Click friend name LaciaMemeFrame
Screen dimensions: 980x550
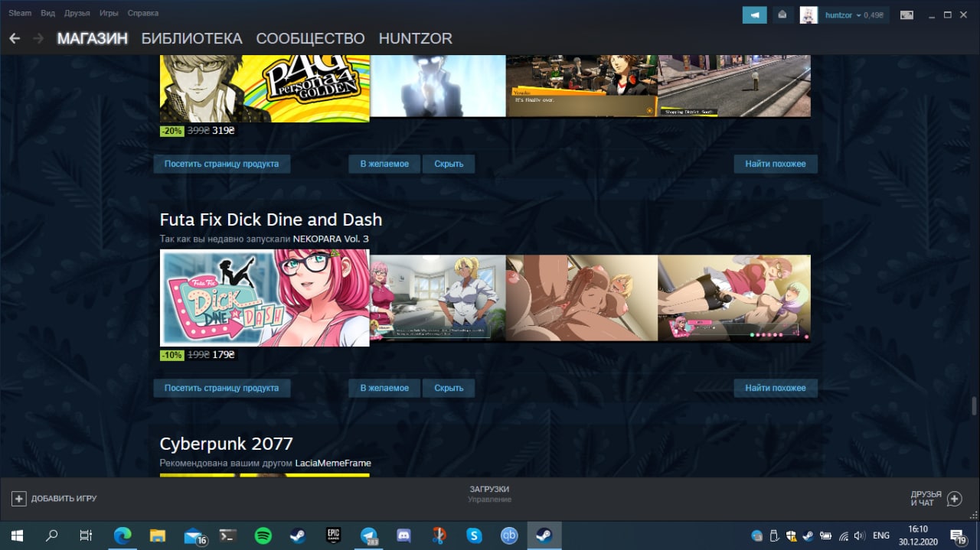point(333,464)
